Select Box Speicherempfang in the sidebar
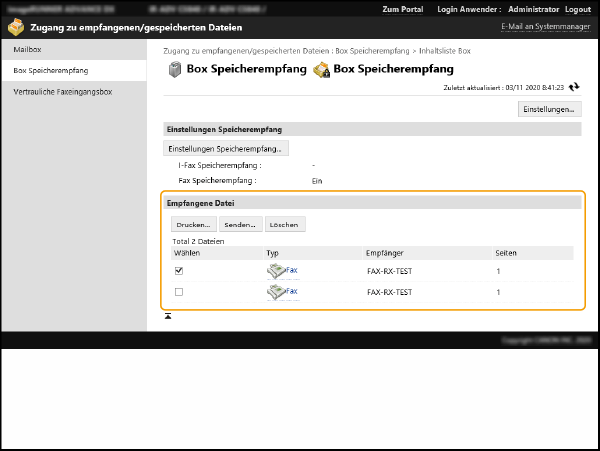The image size is (600, 451). (x=50, y=72)
